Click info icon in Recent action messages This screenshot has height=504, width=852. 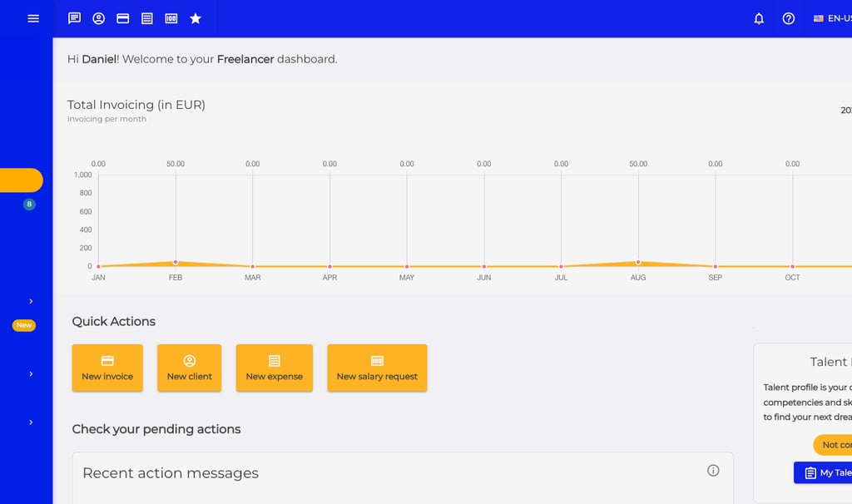(713, 471)
